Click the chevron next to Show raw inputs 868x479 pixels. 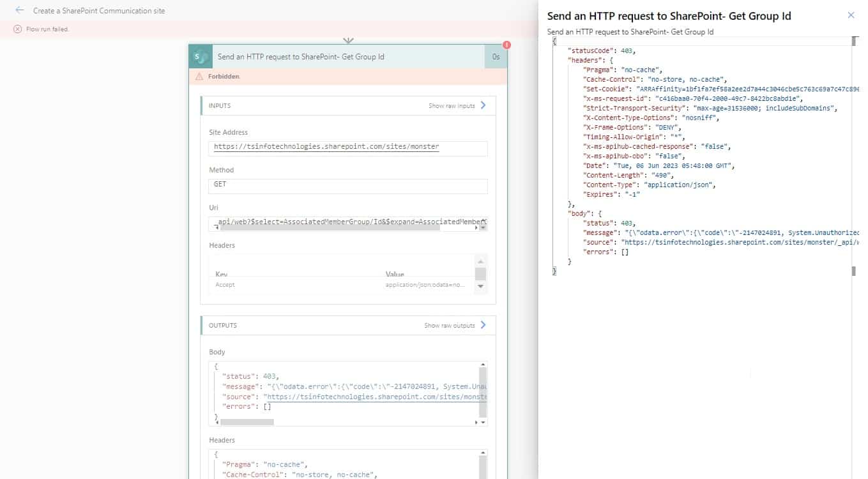click(x=483, y=105)
